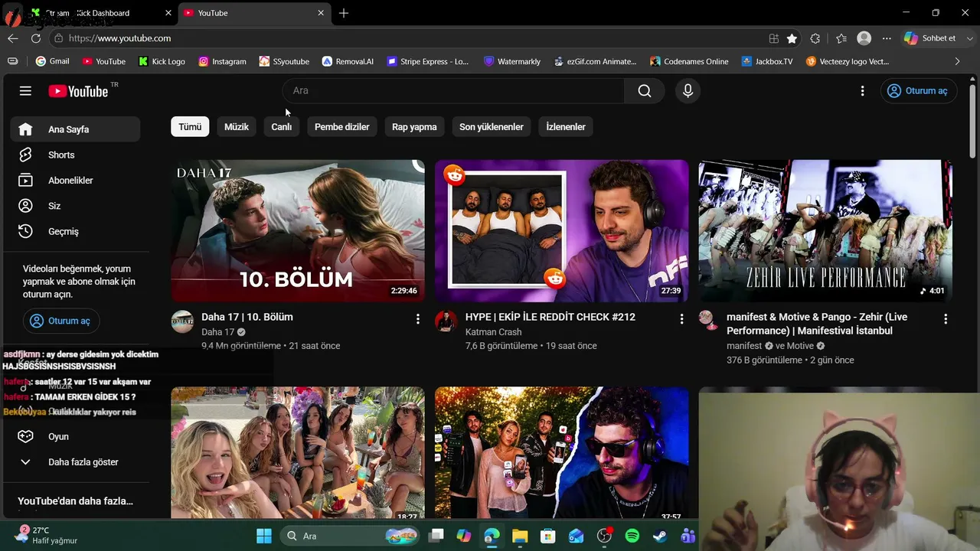980x551 pixels.
Task: Start voice search with the microphone
Action: click(x=688, y=91)
